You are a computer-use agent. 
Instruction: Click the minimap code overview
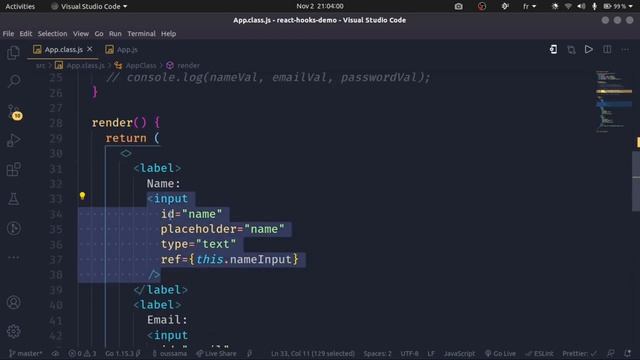tap(613, 101)
